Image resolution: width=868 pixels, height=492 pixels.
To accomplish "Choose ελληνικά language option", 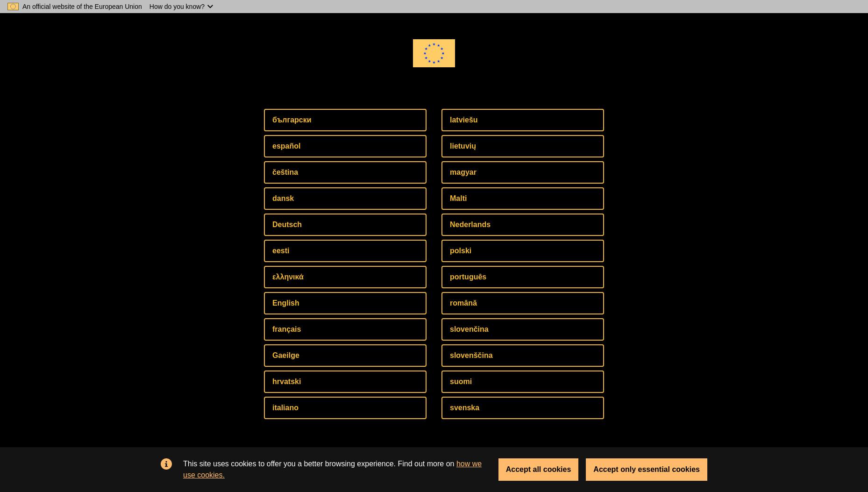I will 345,277.
